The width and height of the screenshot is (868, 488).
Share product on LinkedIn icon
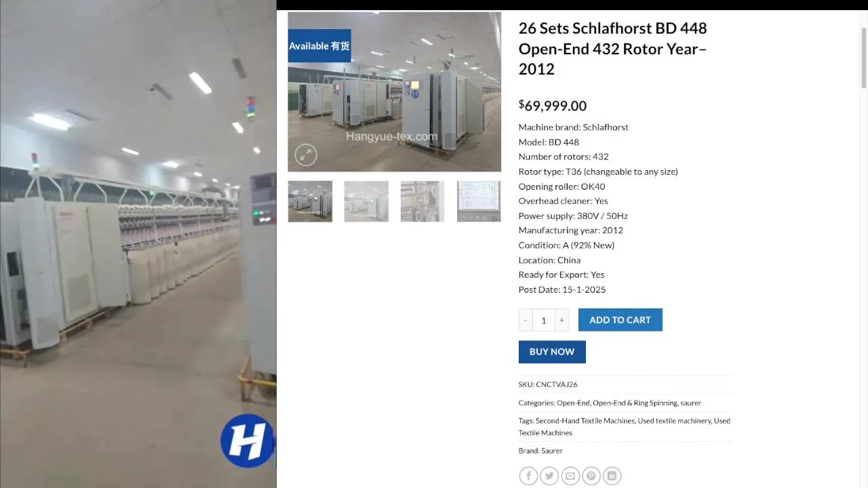612,476
